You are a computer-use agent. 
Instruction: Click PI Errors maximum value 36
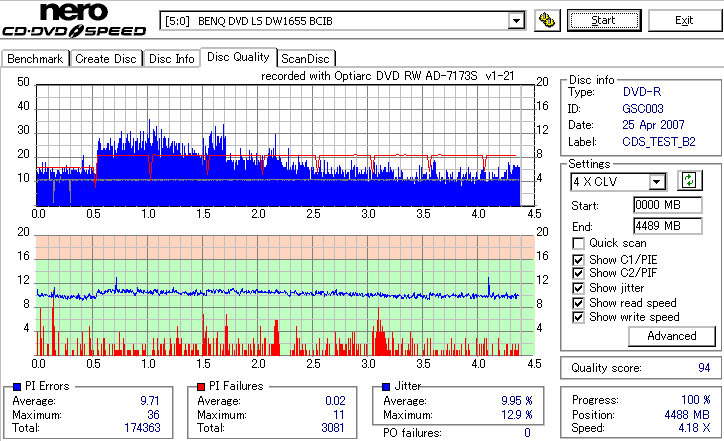pos(153,415)
